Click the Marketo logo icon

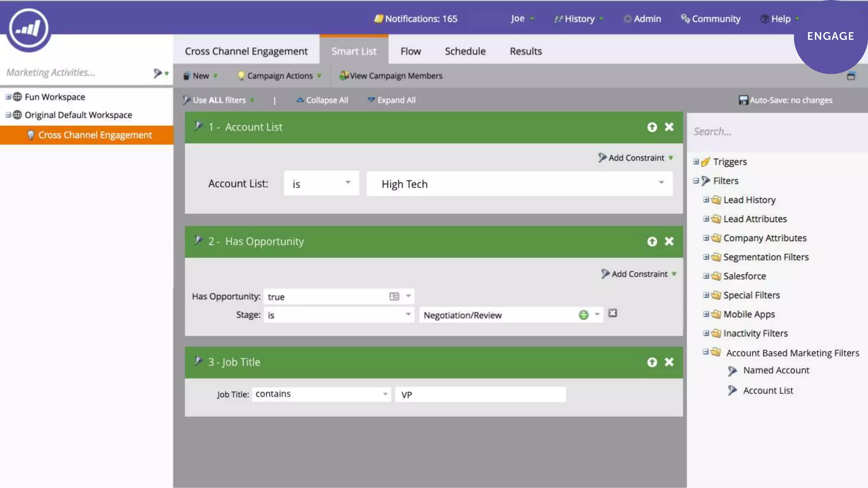(29, 28)
